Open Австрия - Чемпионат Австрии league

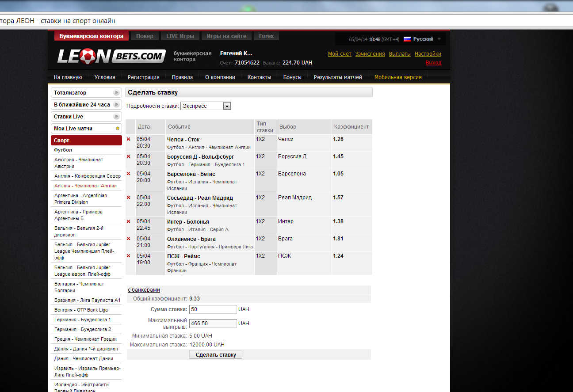tap(79, 163)
